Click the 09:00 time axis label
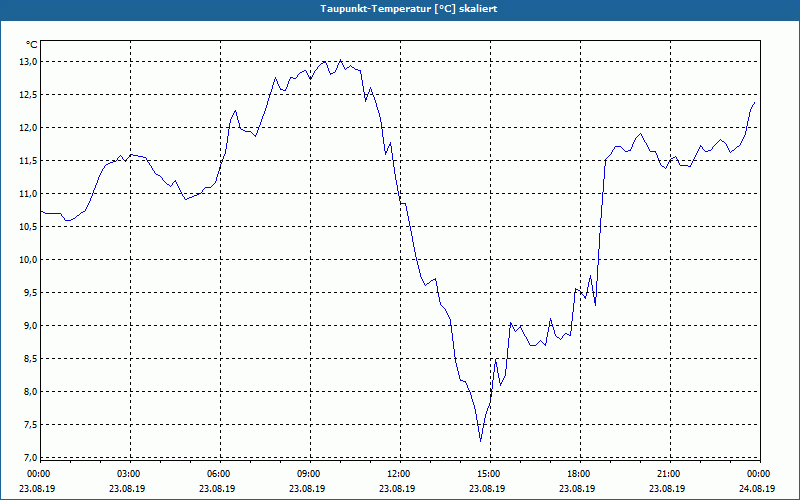800x500 pixels. 310,474
